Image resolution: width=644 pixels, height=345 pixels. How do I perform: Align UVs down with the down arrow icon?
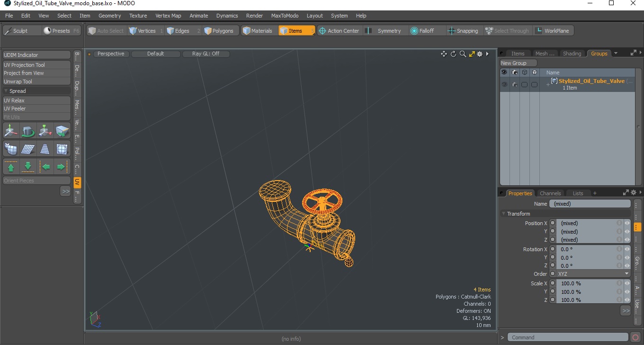[x=28, y=167]
